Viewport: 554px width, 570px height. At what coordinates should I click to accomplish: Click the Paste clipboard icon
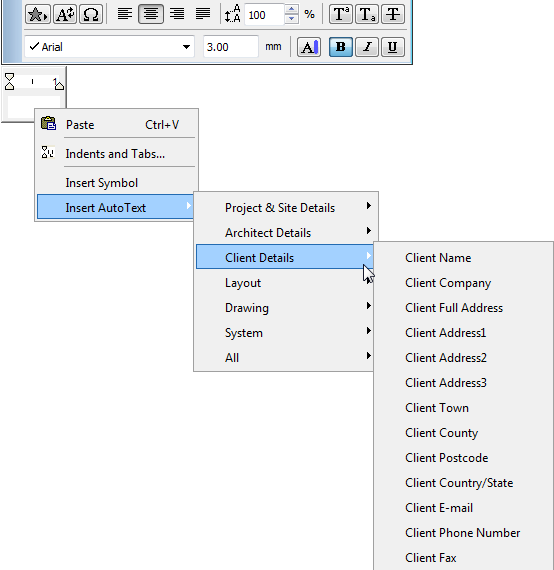coord(48,123)
